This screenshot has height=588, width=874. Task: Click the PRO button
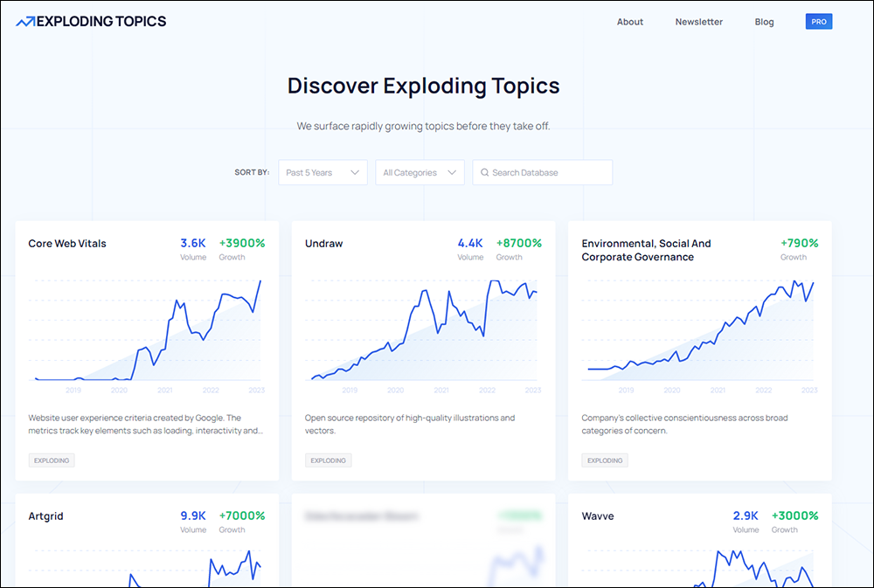click(x=819, y=22)
